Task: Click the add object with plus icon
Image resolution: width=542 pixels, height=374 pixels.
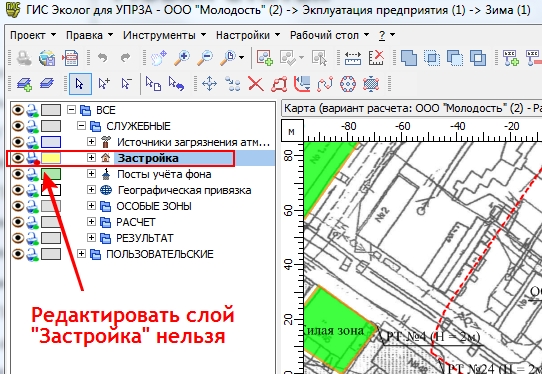Action: coord(265,58)
